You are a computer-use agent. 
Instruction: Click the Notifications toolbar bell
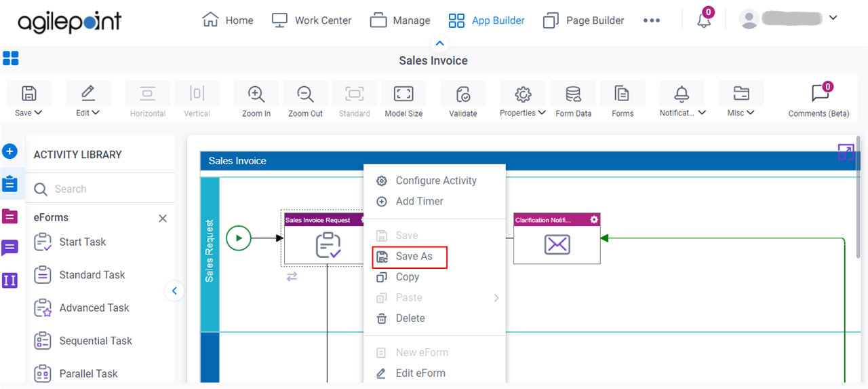[682, 94]
